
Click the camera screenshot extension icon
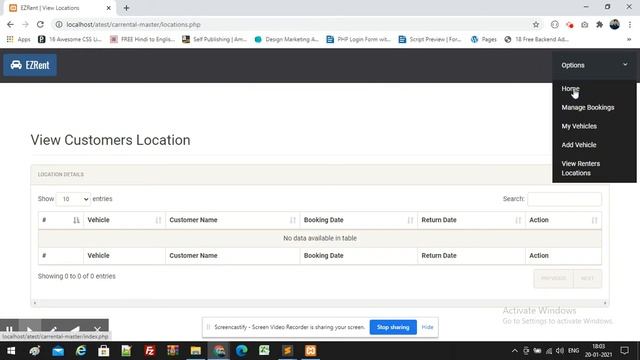[584, 25]
